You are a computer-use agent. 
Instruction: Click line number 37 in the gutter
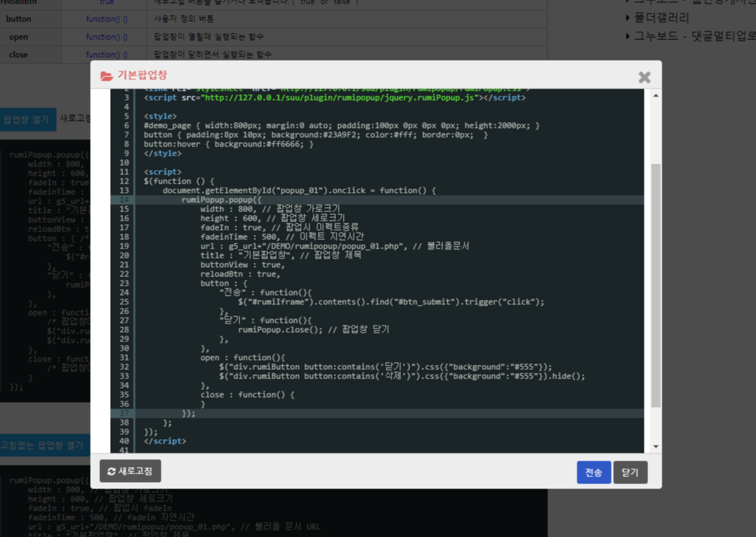[x=124, y=413]
